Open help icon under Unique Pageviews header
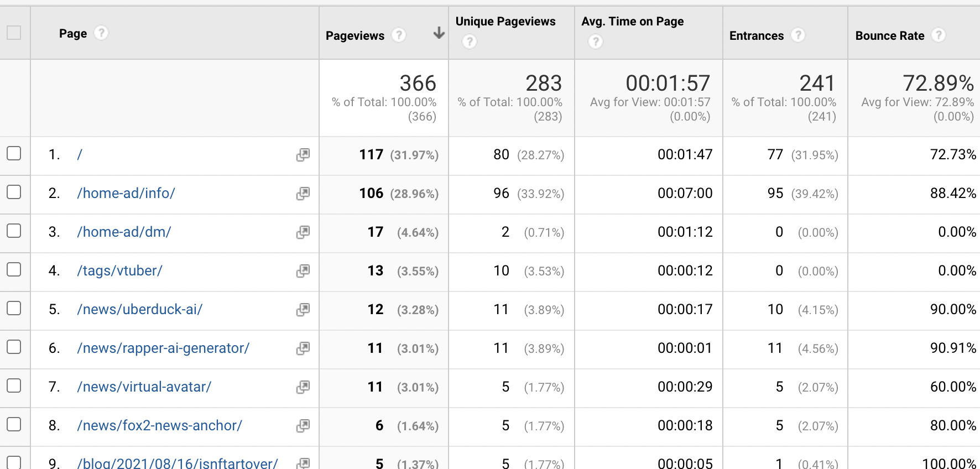Image resolution: width=980 pixels, height=469 pixels. pyautogui.click(x=470, y=41)
